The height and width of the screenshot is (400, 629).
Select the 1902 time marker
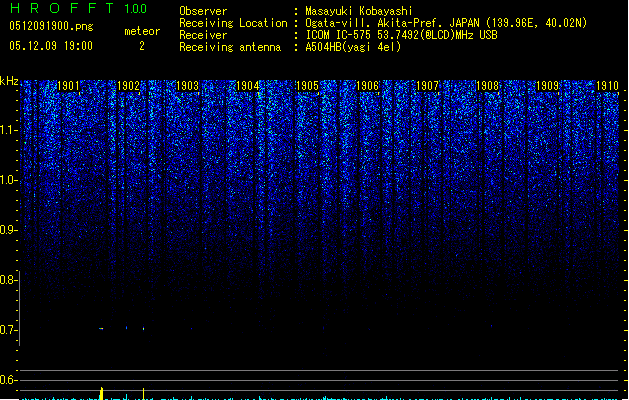[x=128, y=87]
